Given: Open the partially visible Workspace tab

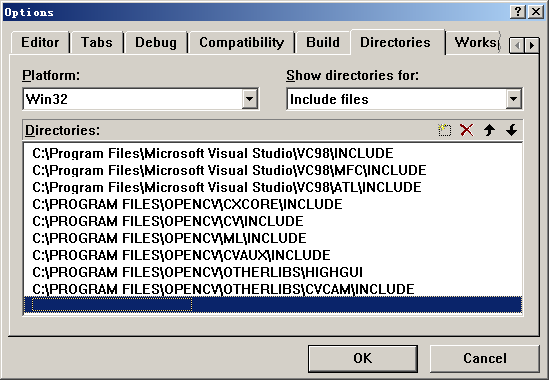Looking at the screenshot, I should click(474, 42).
